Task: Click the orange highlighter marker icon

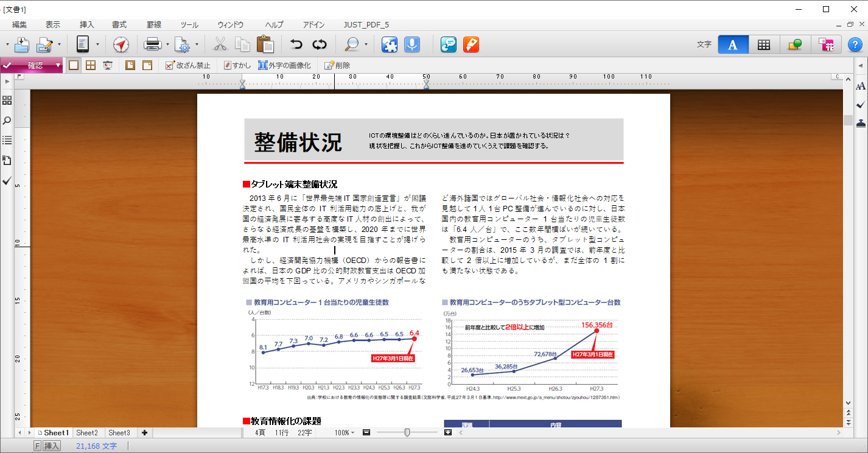Action: [x=471, y=44]
